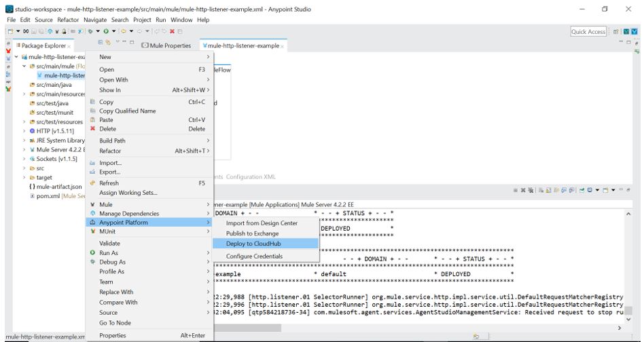Open the dropdown next to the Debug icon
The image size is (644, 342).
(x=98, y=31)
